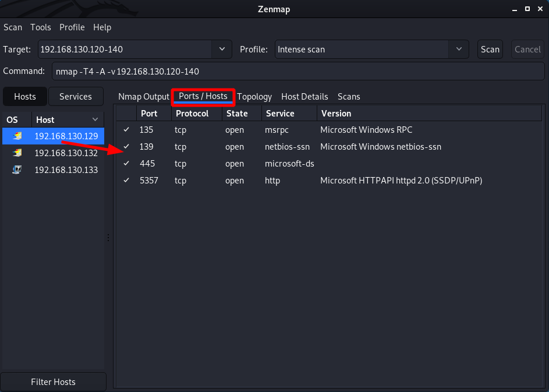This screenshot has height=392, width=549.
Task: Click into the Target input field
Action: point(125,50)
